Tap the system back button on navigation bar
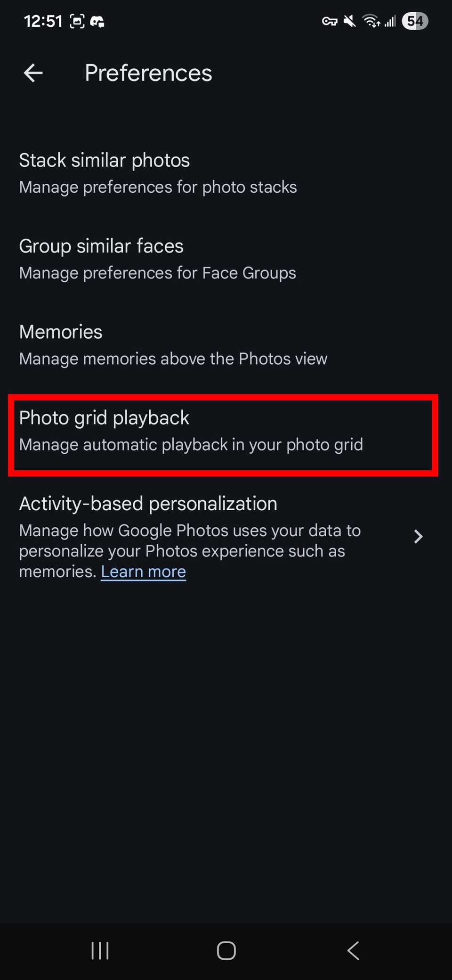This screenshot has height=980, width=452. 353,950
